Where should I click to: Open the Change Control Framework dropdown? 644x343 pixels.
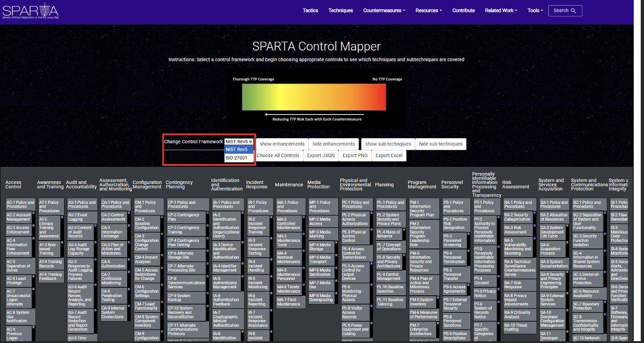[239, 141]
